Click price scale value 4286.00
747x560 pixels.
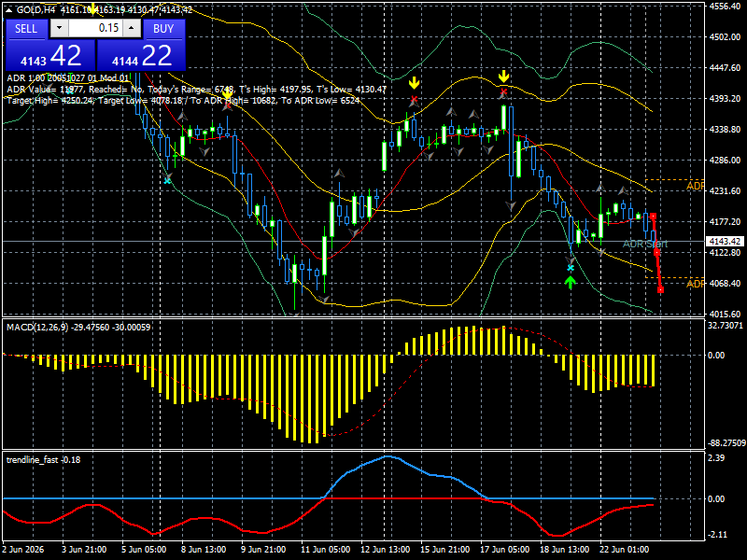(x=726, y=160)
